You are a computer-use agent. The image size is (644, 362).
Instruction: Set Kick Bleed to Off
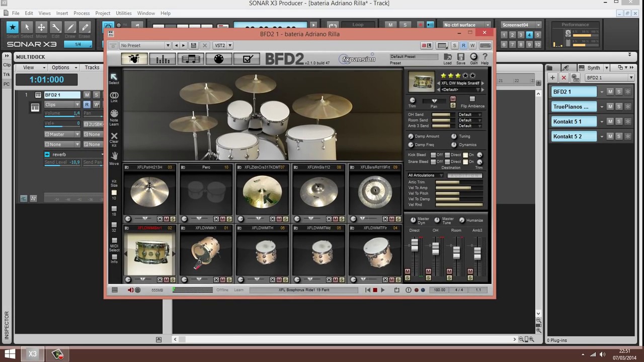coord(433,155)
